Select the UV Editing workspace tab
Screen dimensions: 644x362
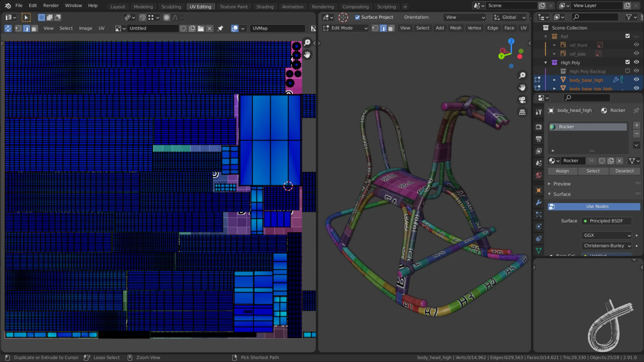tap(200, 6)
